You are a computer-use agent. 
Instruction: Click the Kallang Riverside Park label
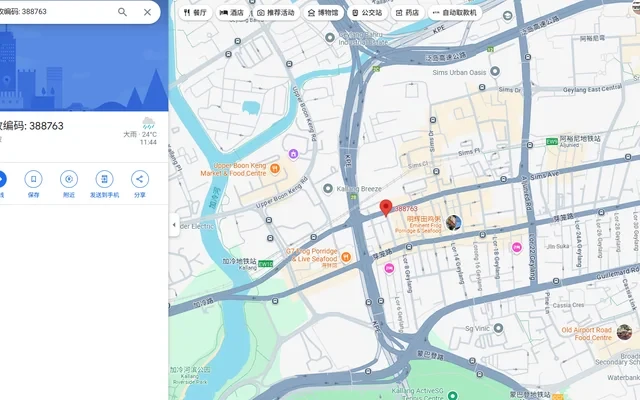point(190,375)
